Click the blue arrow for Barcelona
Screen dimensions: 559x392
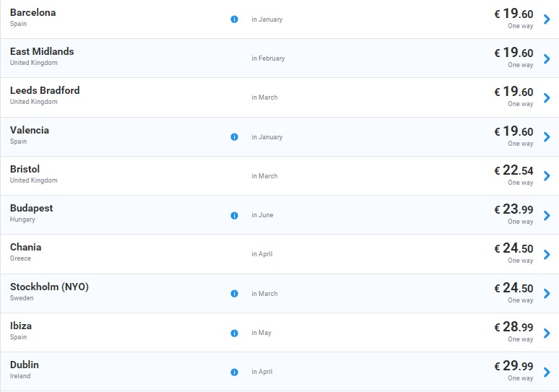click(x=547, y=19)
